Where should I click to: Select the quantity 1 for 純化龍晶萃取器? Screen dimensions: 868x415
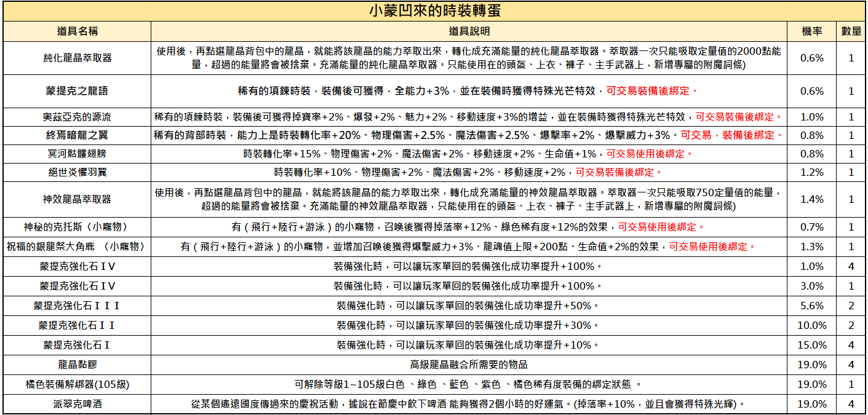tap(851, 58)
